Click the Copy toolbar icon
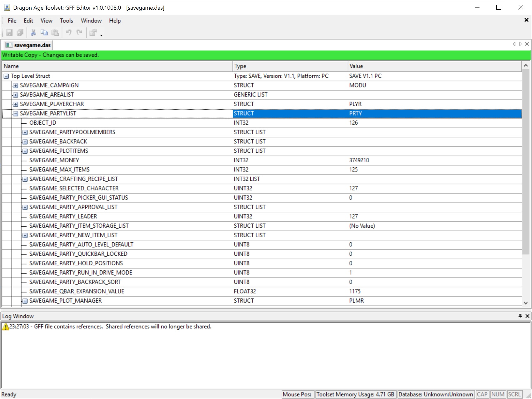The height and width of the screenshot is (399, 532). 44,32
